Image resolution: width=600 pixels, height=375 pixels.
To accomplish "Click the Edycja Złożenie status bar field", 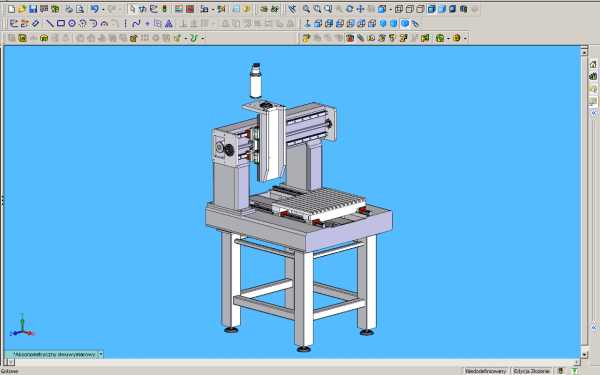I will (531, 371).
